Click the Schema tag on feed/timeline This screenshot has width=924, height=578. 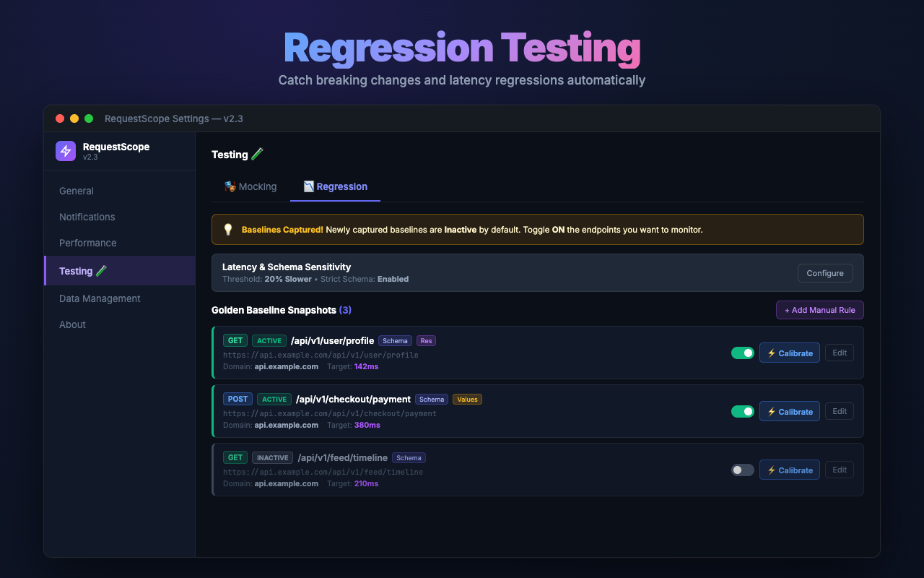pos(409,458)
